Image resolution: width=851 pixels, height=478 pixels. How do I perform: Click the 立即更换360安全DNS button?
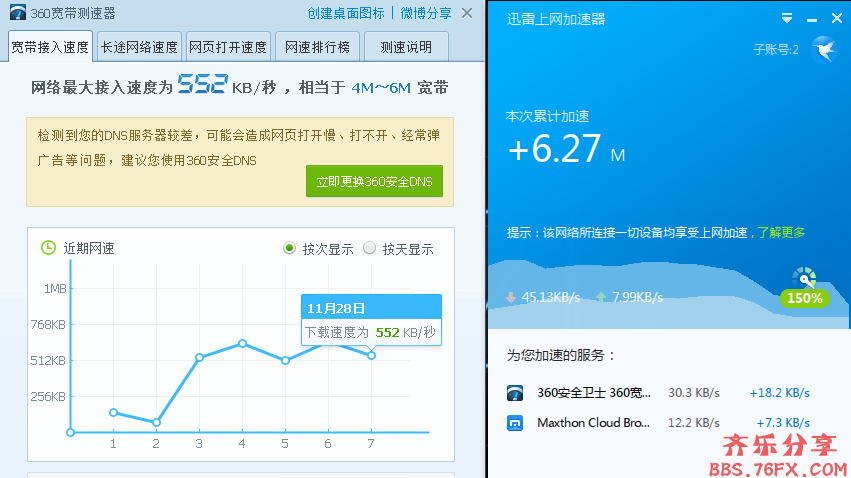[x=374, y=181]
